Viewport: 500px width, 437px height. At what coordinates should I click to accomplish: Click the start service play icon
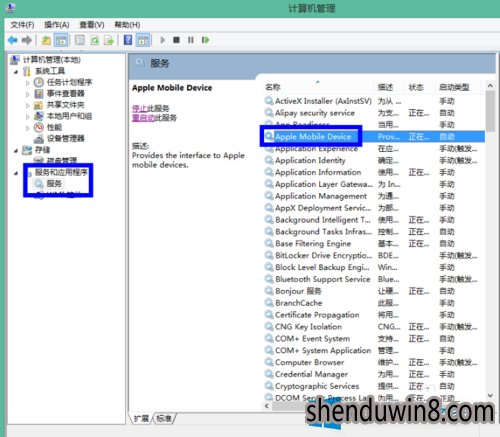point(163,40)
